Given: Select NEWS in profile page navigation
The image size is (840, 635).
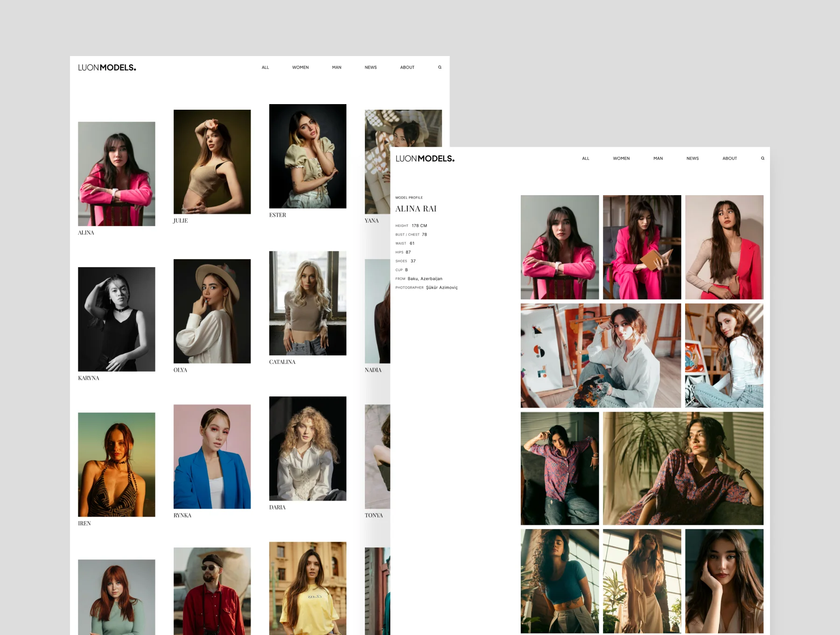Looking at the screenshot, I should (x=693, y=158).
